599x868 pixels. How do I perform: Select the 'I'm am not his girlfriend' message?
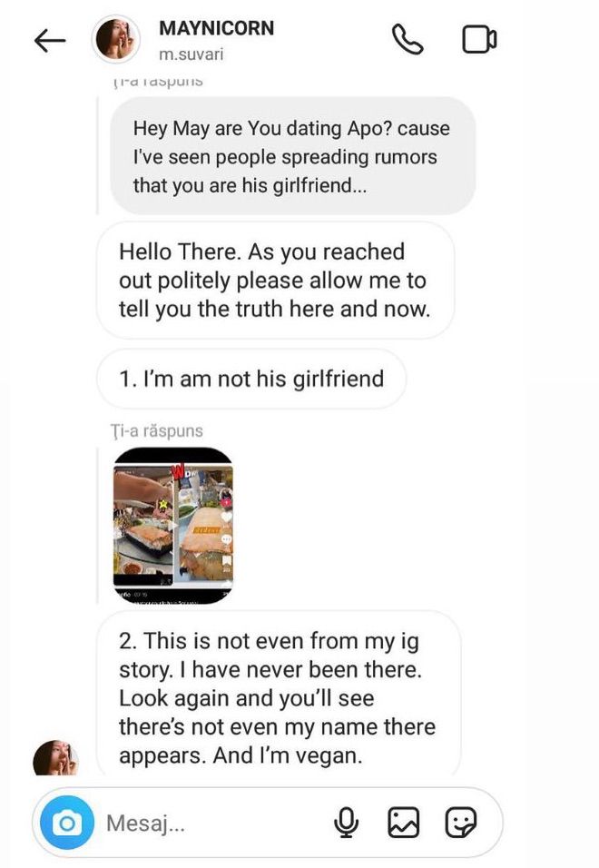[251, 380]
